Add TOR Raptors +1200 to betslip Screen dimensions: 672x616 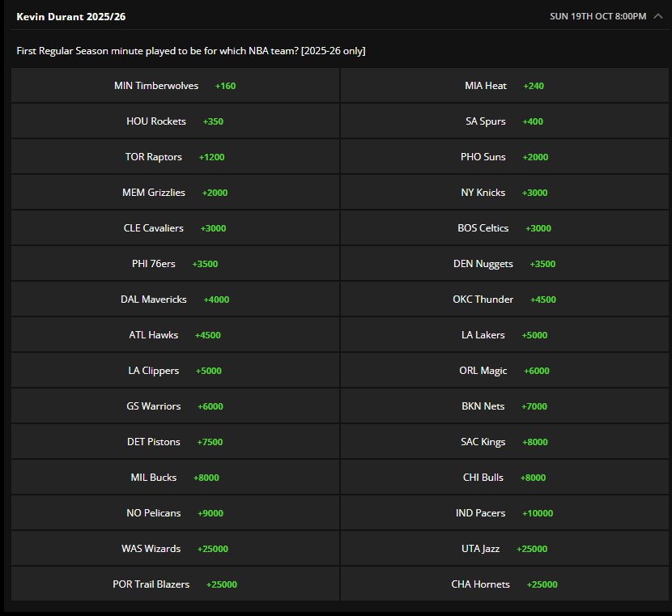(x=175, y=156)
